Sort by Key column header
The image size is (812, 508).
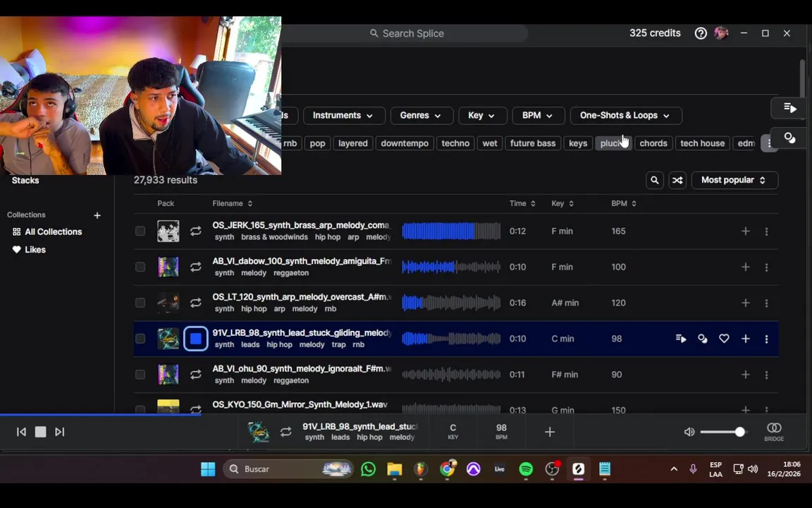click(x=562, y=204)
